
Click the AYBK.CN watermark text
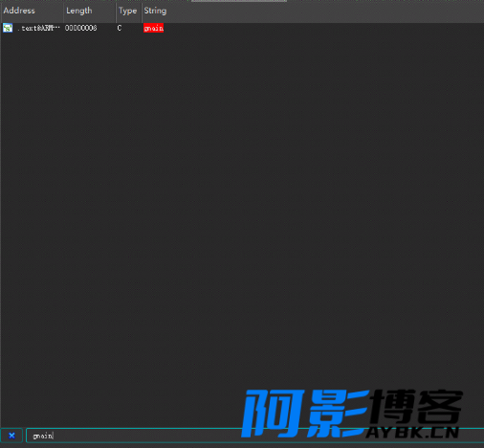(x=412, y=433)
